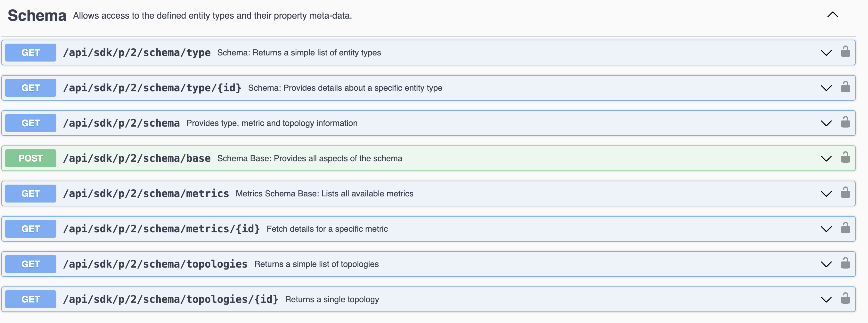Open /api/sdk/p/2/schema path on type, metric row
This screenshot has height=323, width=868.
point(121,123)
